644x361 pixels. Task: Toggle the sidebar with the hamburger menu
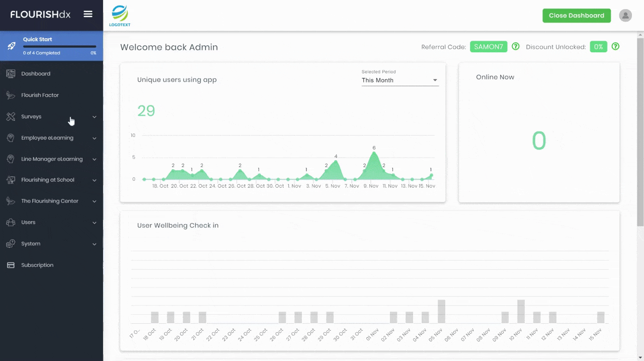[x=88, y=14]
